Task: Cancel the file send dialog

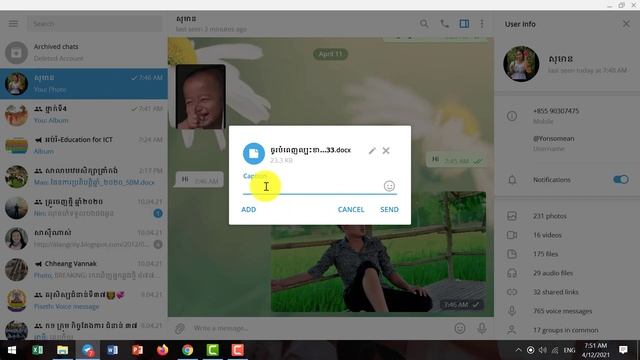Action: tap(351, 209)
